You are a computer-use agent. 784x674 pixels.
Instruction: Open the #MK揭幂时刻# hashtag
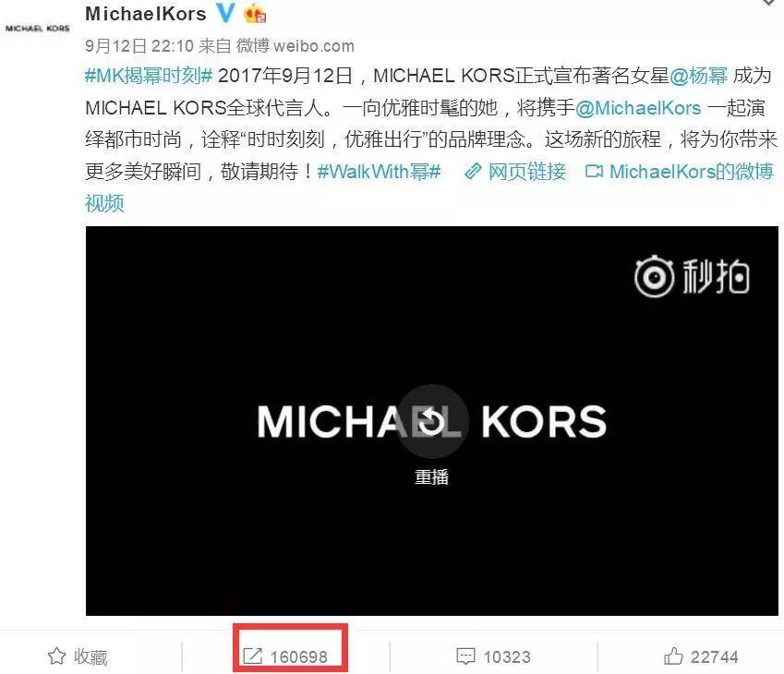[x=149, y=76]
